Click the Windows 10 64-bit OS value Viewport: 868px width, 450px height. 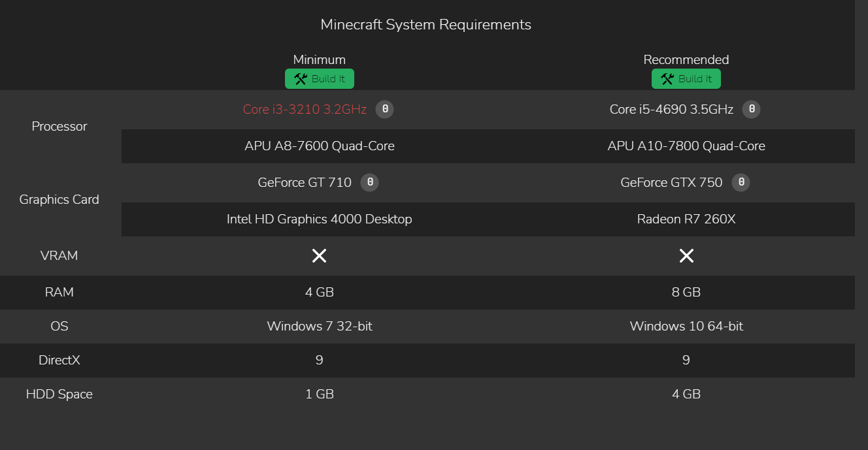click(x=686, y=326)
